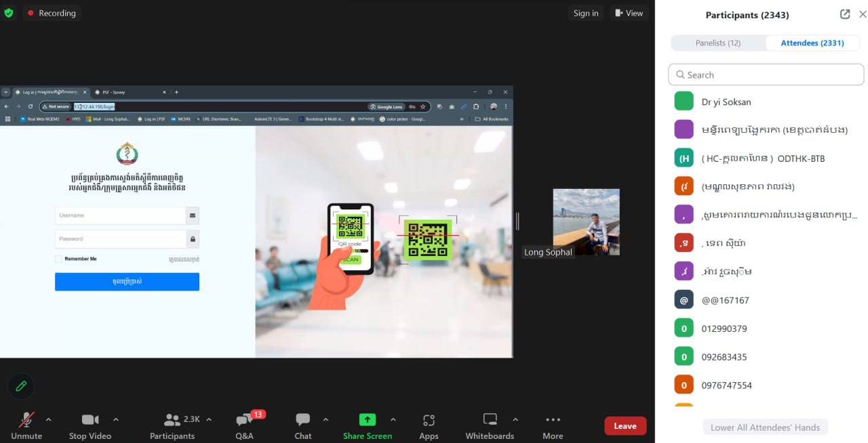Screen dimensions: 868x443
Task: Click the Username input field
Action: (121, 215)
